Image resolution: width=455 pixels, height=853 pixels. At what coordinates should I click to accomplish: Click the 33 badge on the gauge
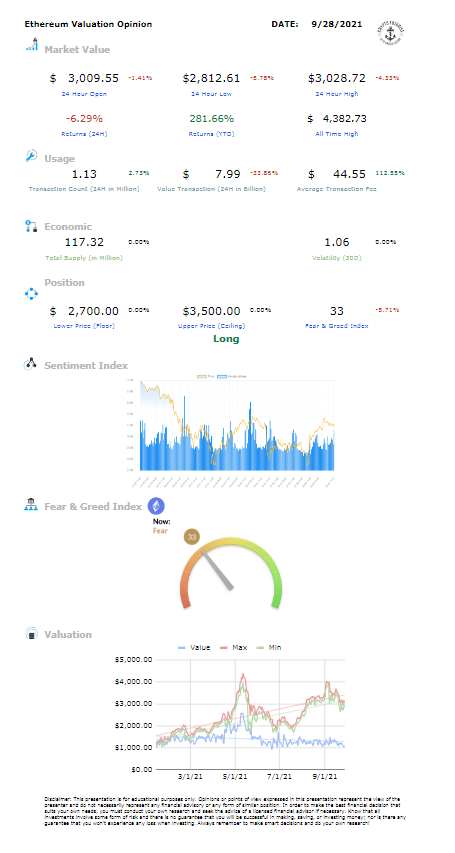pos(192,537)
